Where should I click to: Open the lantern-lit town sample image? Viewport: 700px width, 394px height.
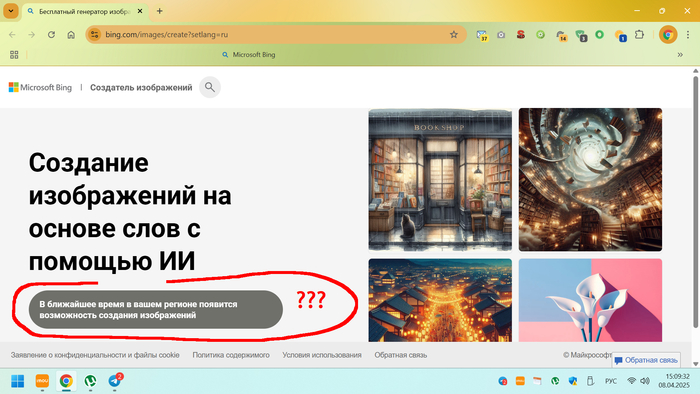tap(440, 300)
